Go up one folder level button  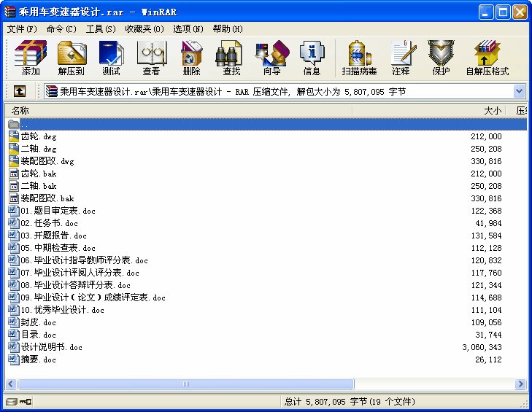[20, 91]
